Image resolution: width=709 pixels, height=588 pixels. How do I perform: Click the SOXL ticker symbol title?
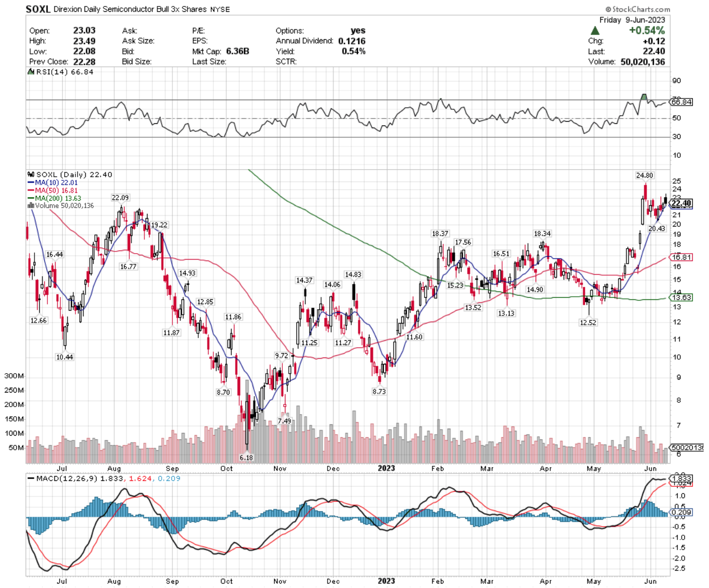pyautogui.click(x=38, y=9)
